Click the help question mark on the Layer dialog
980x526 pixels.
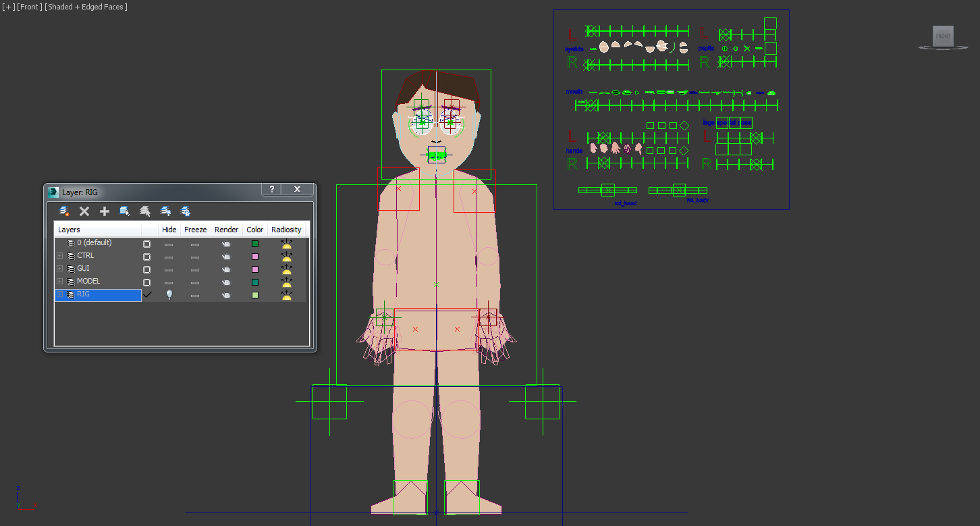[x=271, y=190]
